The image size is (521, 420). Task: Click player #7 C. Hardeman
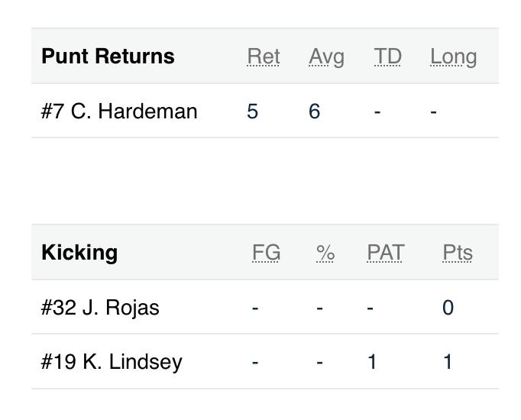coord(119,111)
